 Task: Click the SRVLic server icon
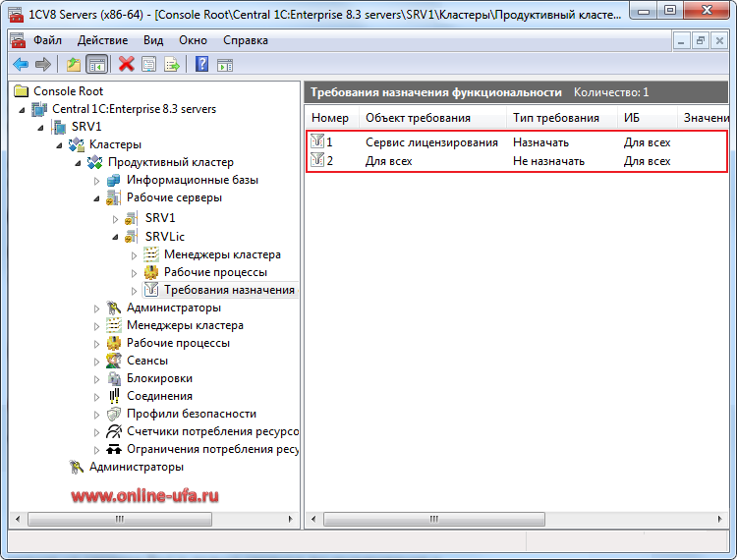coord(131,237)
